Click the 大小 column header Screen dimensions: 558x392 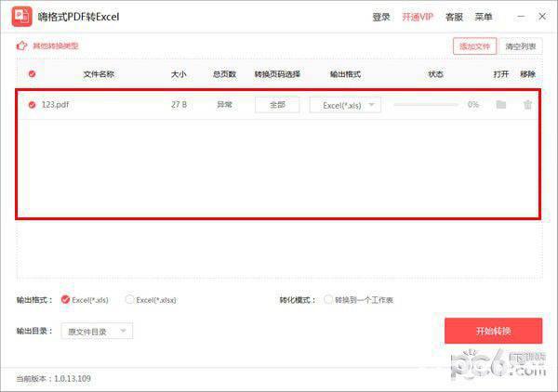[179, 74]
